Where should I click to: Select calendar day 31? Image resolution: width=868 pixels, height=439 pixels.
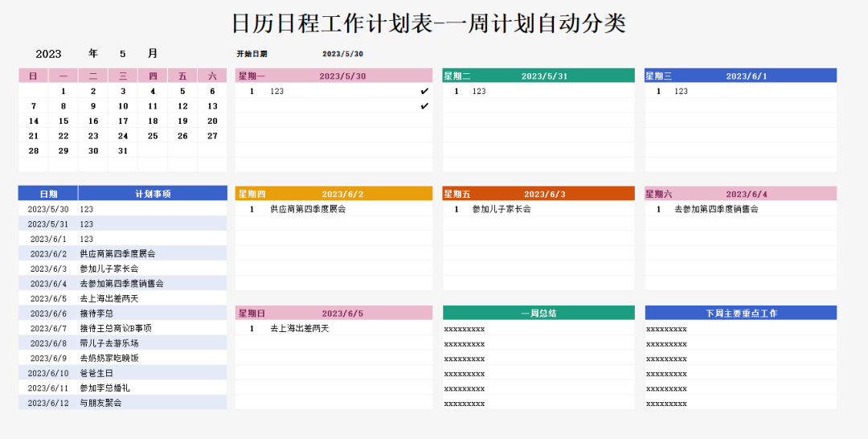tap(123, 151)
